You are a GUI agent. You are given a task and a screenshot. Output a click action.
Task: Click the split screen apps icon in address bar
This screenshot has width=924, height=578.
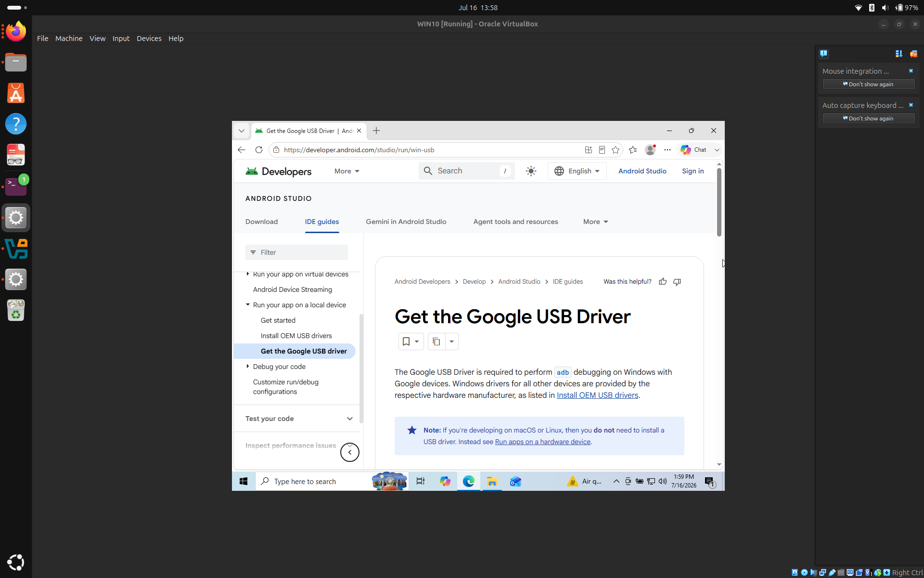pos(589,150)
